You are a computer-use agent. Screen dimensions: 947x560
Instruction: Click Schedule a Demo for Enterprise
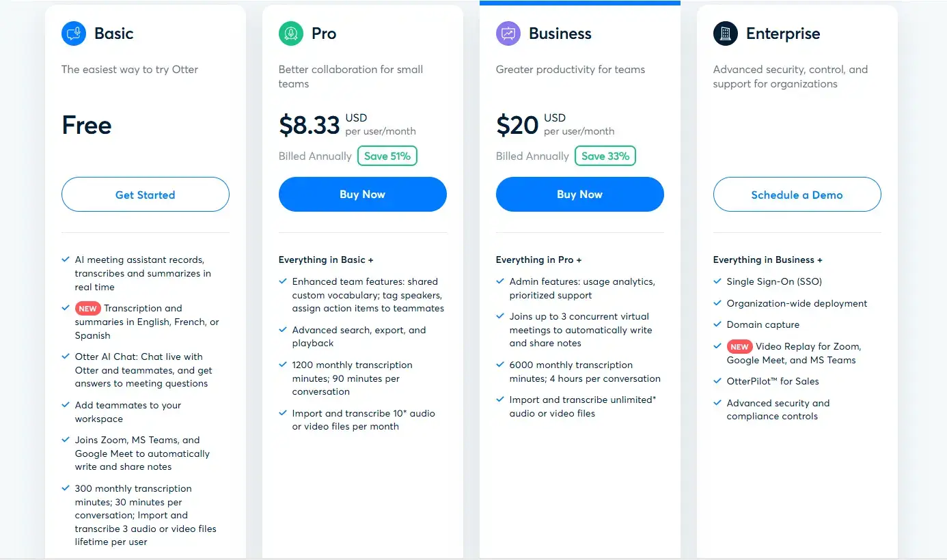(x=797, y=194)
